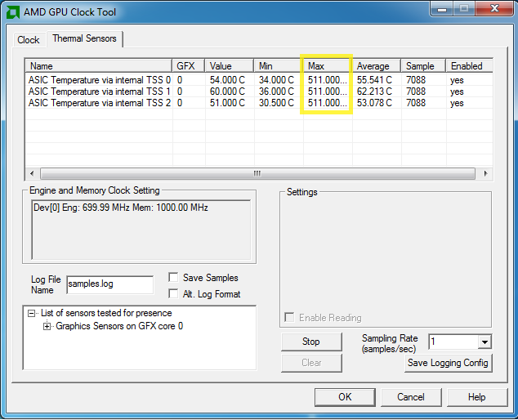The height and width of the screenshot is (420, 518).
Task: Switch to the Clock tab
Action: (x=29, y=40)
